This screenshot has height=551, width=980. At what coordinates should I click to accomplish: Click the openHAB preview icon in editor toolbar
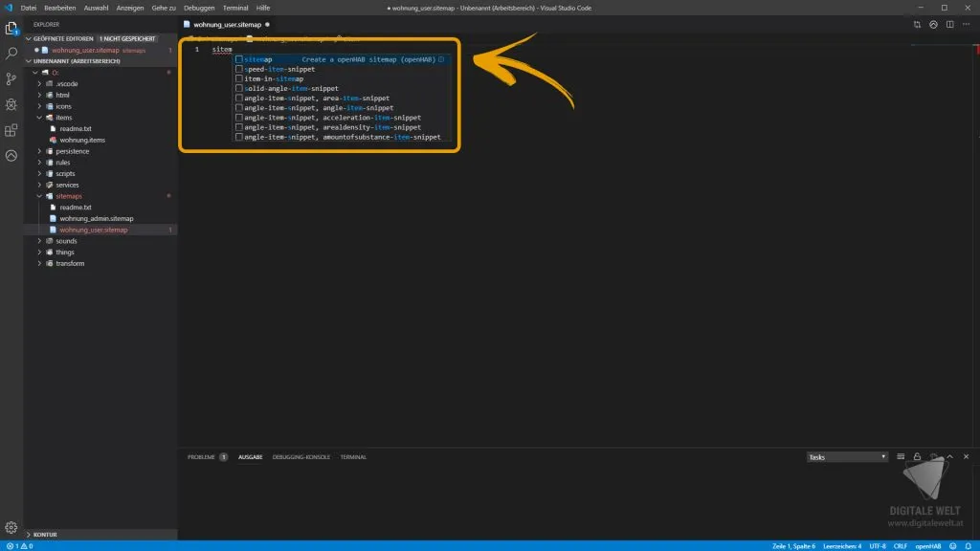(933, 24)
